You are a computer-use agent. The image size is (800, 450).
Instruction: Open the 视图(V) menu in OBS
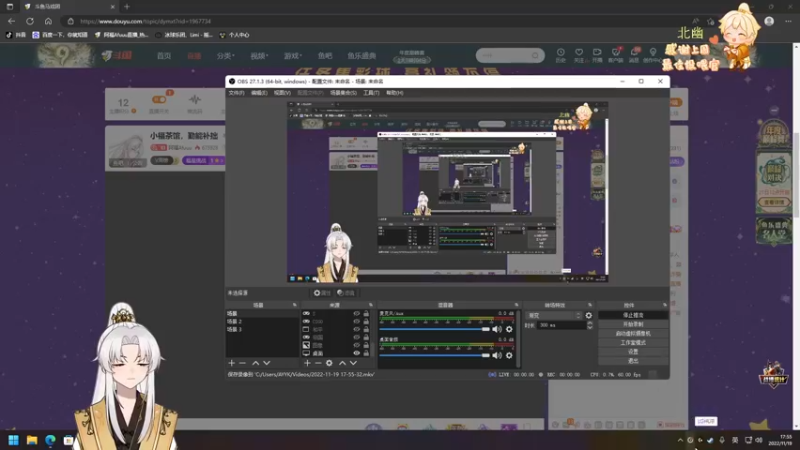click(x=282, y=93)
